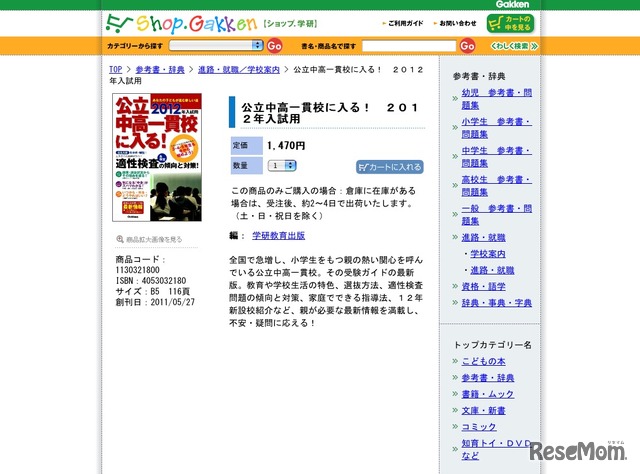Image resolution: width=640 pixels, height=474 pixels.
Task: Click arrow icon beside 幼児 参考書 link
Action: 455,98
